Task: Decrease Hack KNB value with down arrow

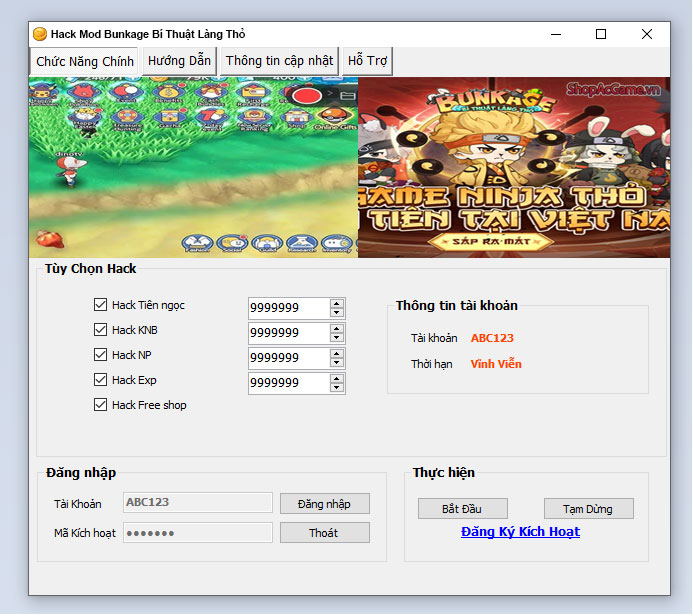Action: [x=337, y=338]
